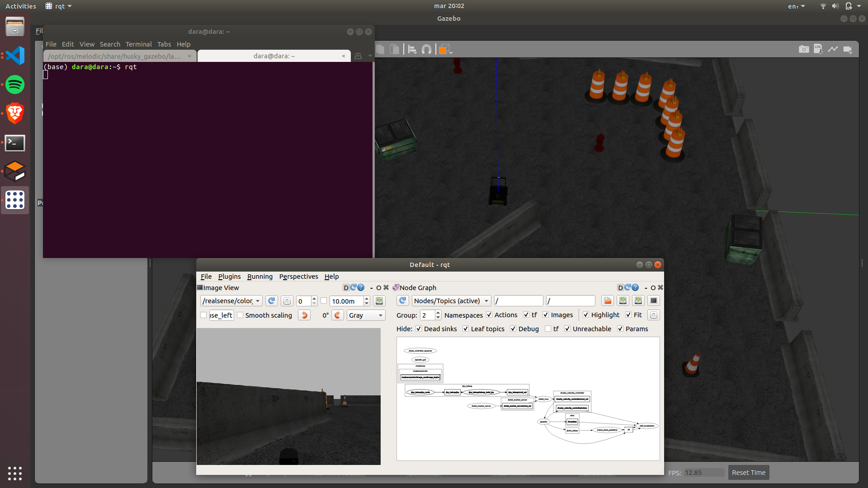Click the Reset Time button
The width and height of the screenshot is (868, 488).
tap(748, 473)
